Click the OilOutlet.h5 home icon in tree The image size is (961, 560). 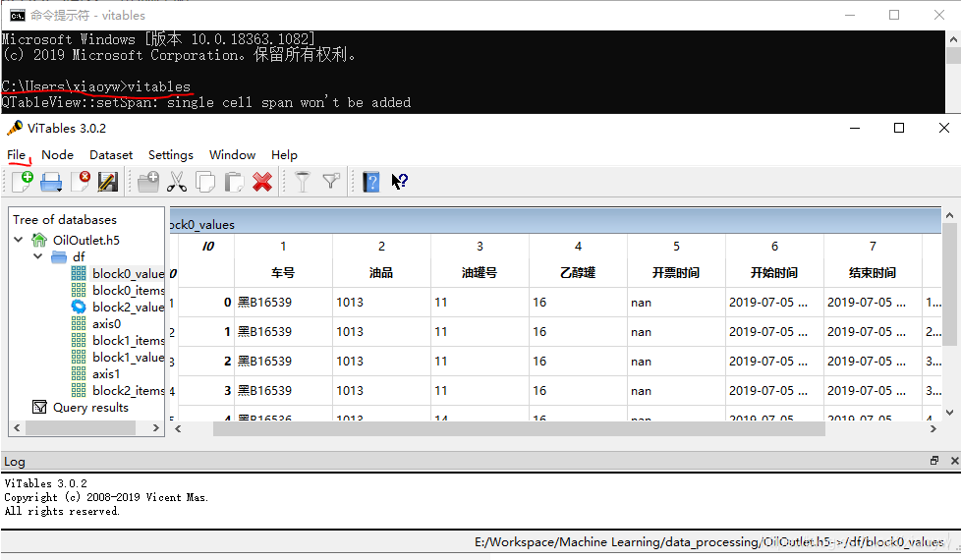[39, 240]
